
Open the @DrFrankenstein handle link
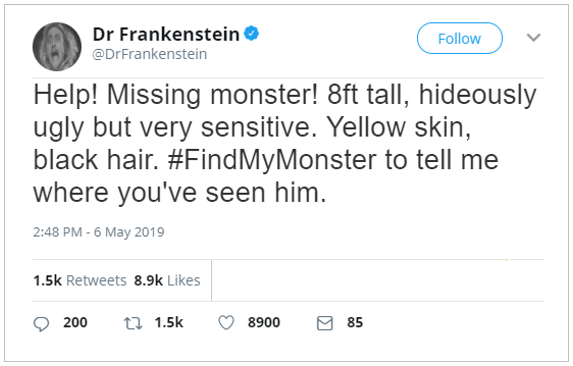coord(150,54)
